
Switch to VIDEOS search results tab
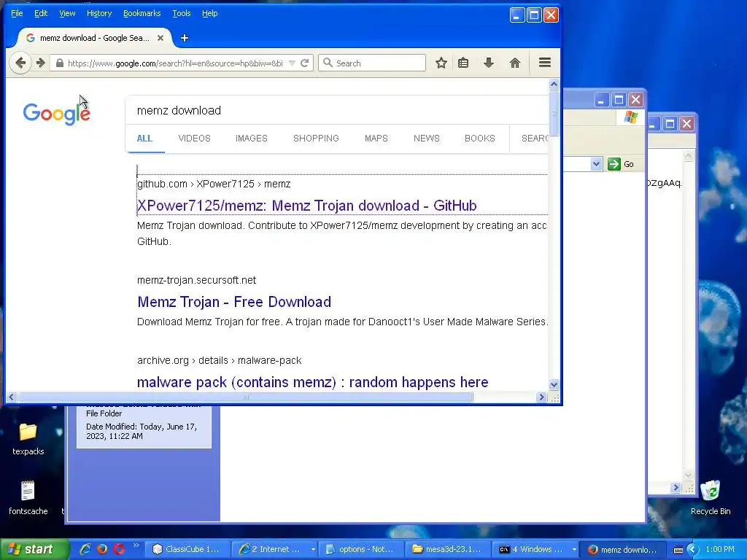[x=194, y=139]
